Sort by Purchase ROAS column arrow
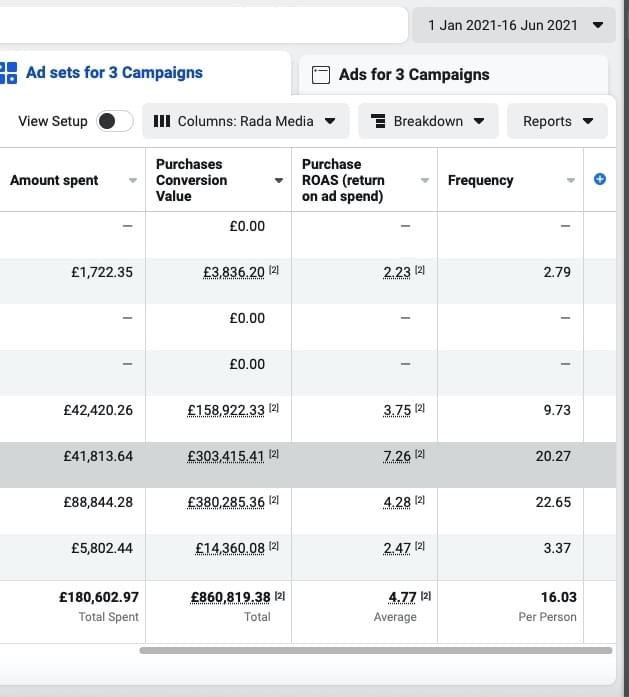The image size is (629, 697). (x=425, y=180)
